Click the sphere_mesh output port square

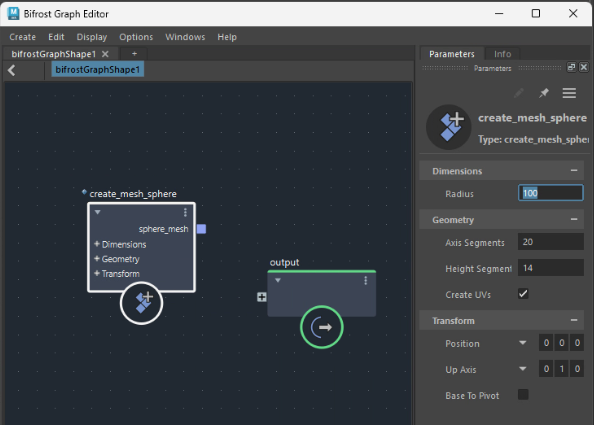pyautogui.click(x=202, y=229)
